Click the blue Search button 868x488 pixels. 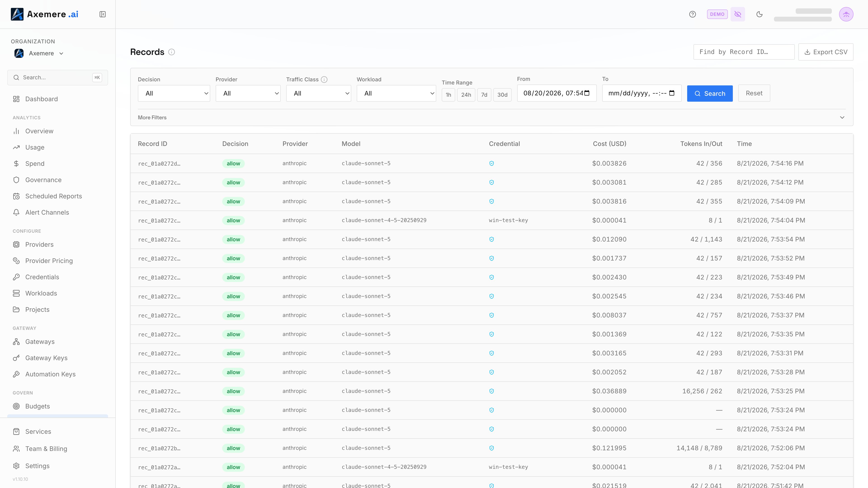[x=710, y=93]
